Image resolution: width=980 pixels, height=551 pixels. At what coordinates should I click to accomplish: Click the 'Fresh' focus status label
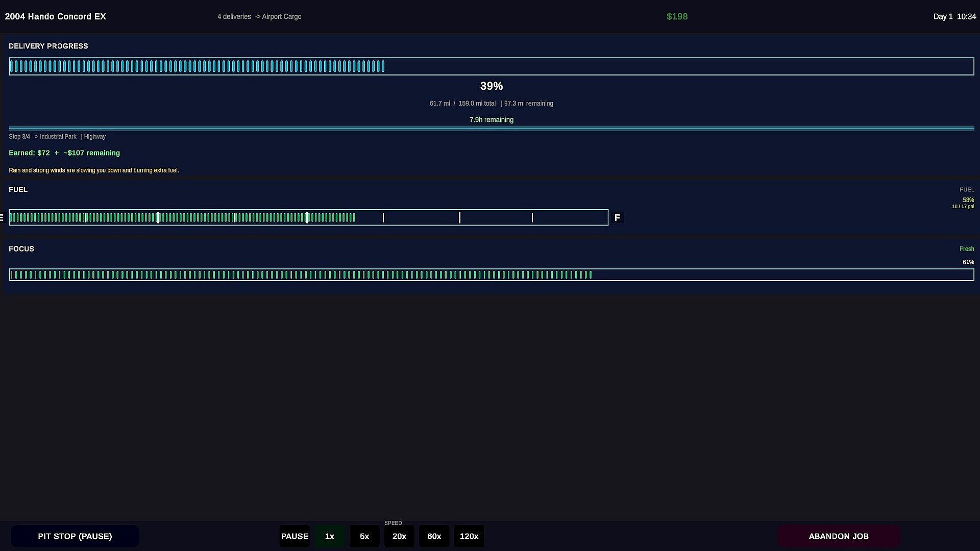tap(967, 249)
